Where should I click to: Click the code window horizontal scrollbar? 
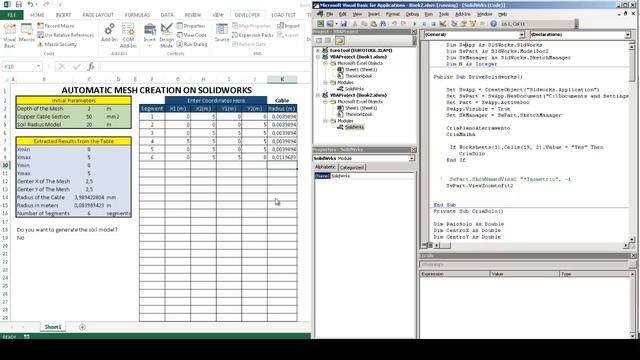(x=531, y=245)
